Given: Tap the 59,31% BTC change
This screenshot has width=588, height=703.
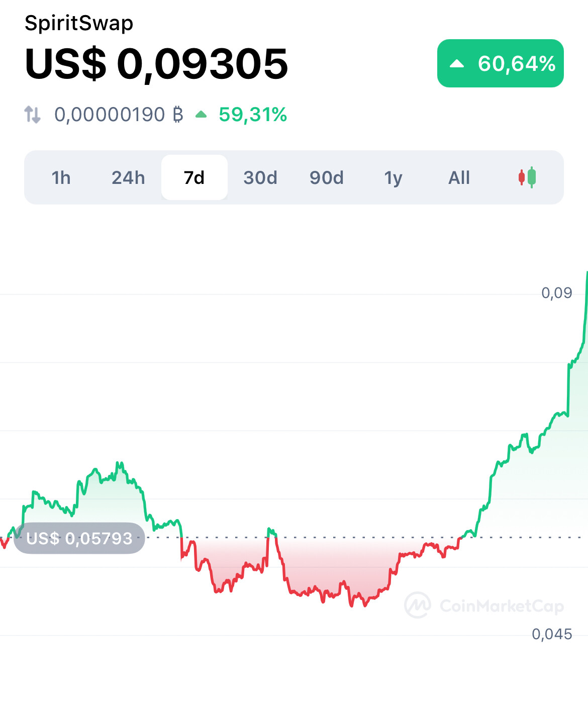Looking at the screenshot, I should pos(253,115).
